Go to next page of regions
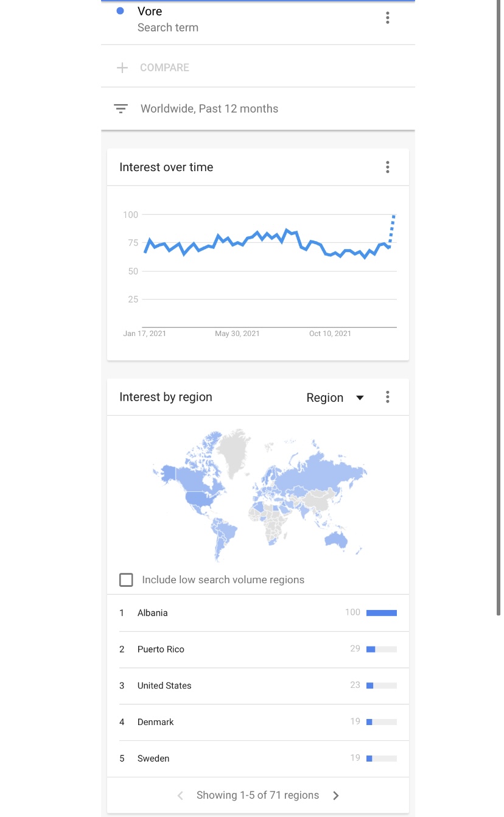 pyautogui.click(x=336, y=795)
